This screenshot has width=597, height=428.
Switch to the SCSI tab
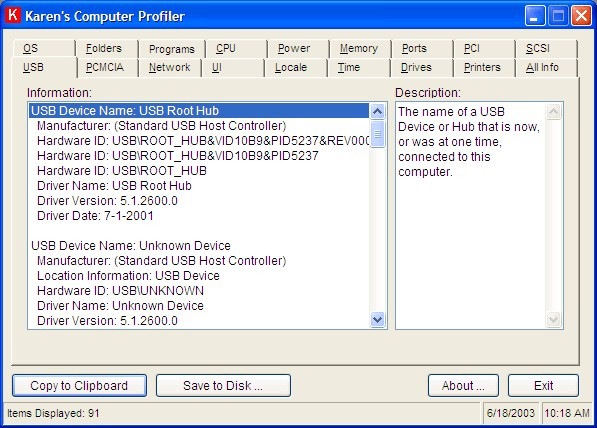(x=546, y=48)
